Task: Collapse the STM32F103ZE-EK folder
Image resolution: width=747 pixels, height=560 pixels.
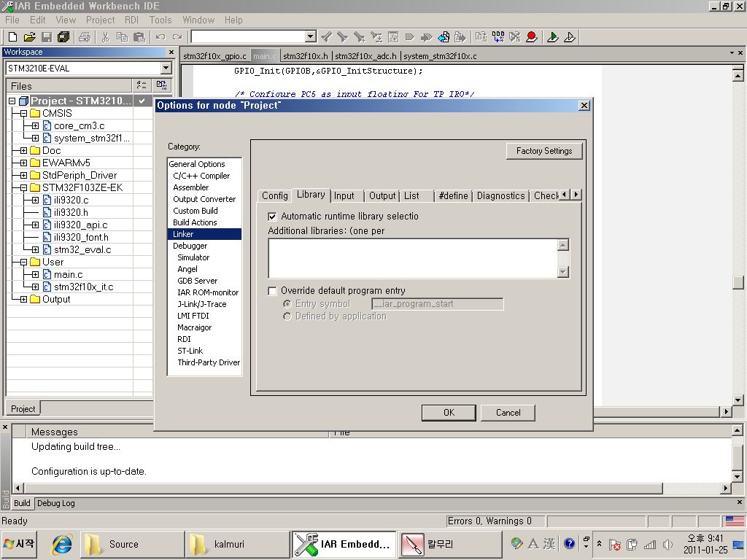Action: pos(23,187)
